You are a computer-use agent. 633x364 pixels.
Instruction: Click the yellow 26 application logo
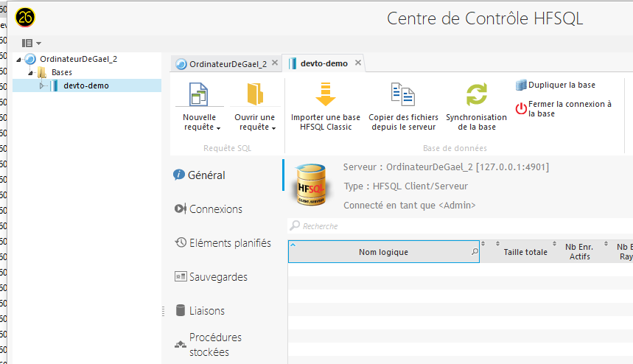click(x=25, y=18)
